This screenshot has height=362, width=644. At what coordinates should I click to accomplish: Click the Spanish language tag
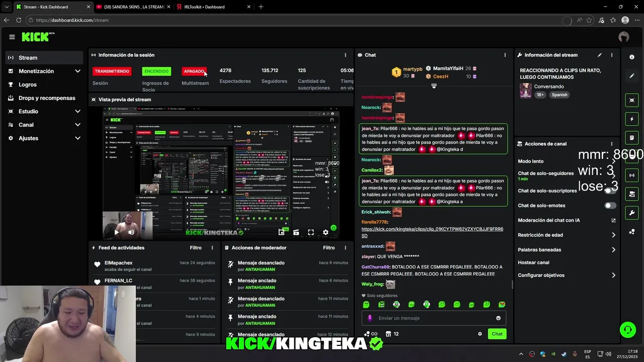pos(559,95)
